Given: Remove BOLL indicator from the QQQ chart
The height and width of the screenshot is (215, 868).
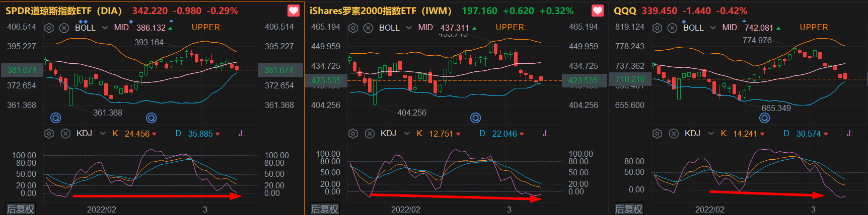Looking at the screenshot, I should (x=672, y=28).
